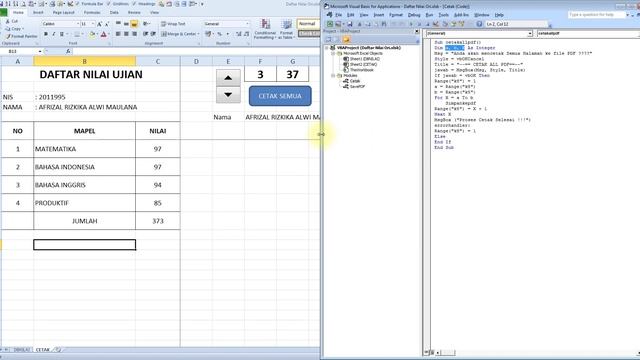Toggle italic formatting
The width and height of the screenshot is (640, 360).
(x=53, y=34)
